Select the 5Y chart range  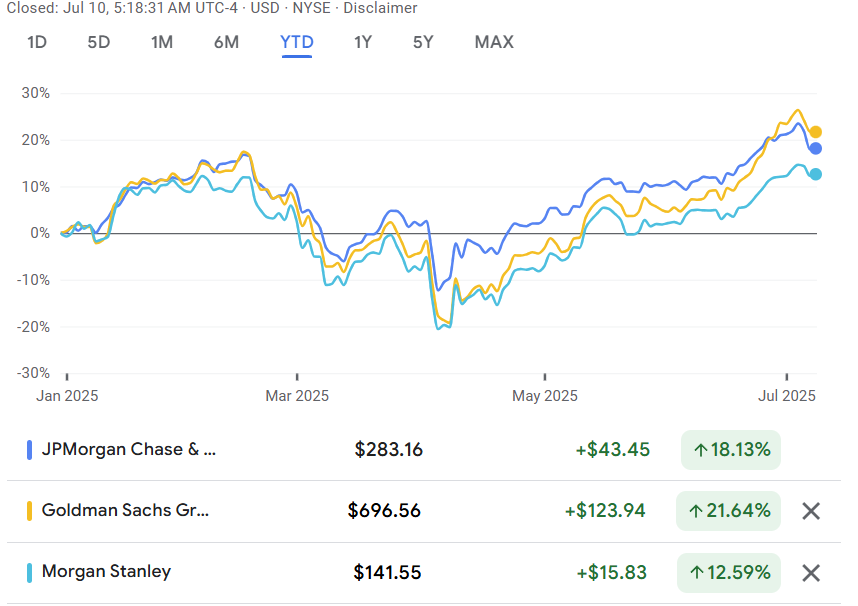423,42
